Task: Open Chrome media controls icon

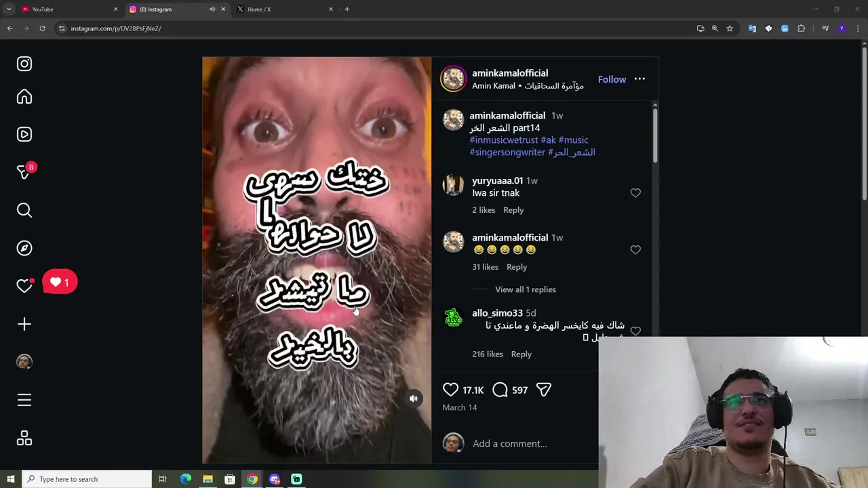Action: tap(825, 28)
